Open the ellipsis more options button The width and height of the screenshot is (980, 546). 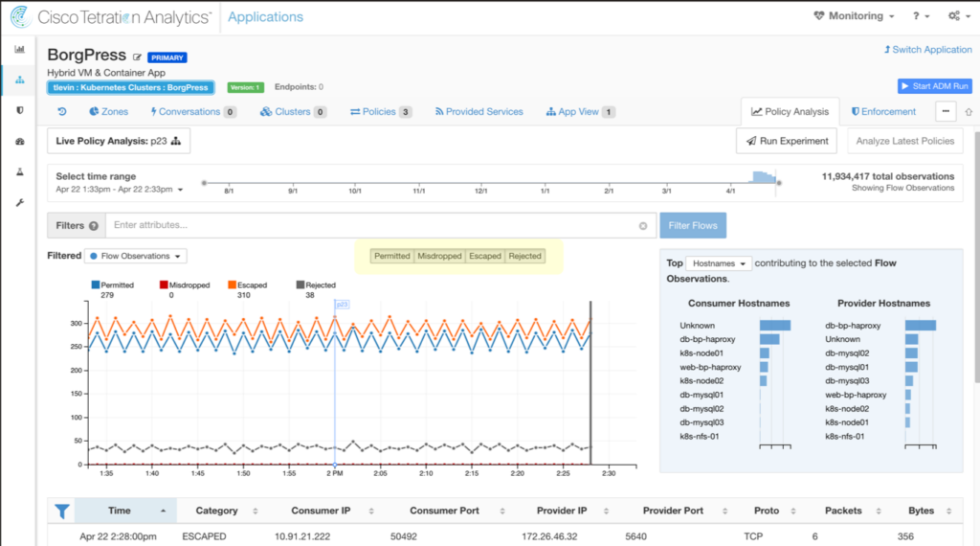946,111
